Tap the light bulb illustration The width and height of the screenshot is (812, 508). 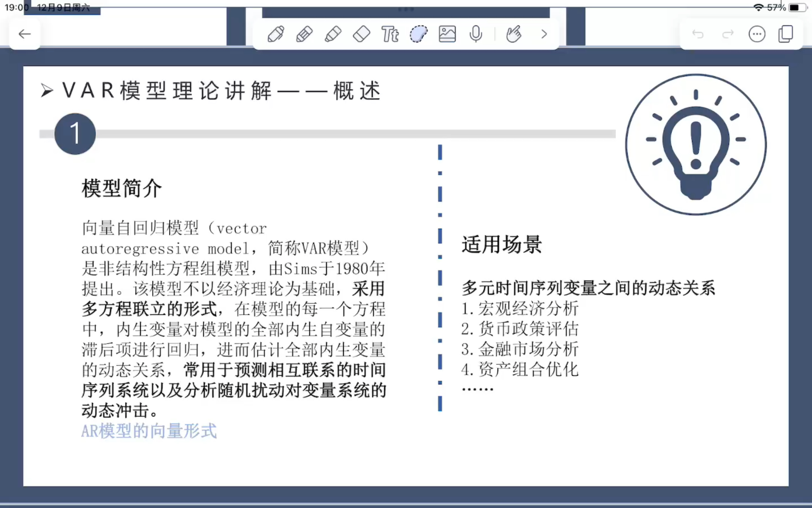tap(696, 144)
